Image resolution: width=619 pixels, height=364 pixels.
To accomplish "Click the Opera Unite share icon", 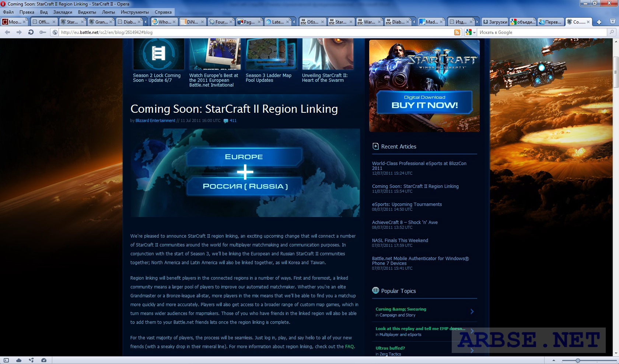I will click(x=31, y=360).
